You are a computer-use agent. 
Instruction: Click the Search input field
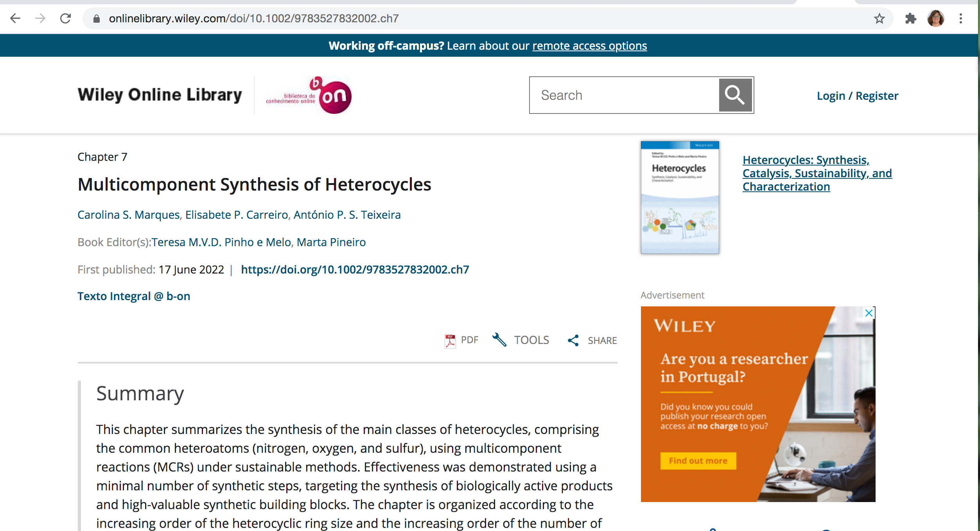tap(624, 95)
